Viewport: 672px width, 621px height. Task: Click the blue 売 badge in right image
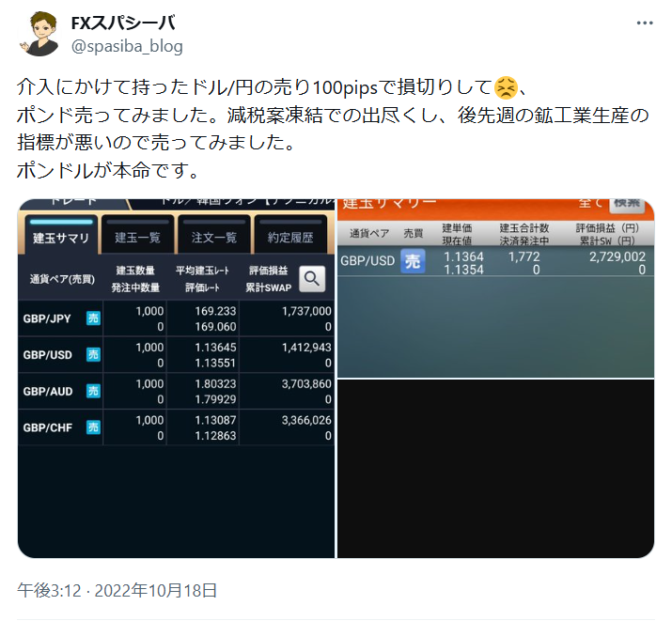pos(413,261)
